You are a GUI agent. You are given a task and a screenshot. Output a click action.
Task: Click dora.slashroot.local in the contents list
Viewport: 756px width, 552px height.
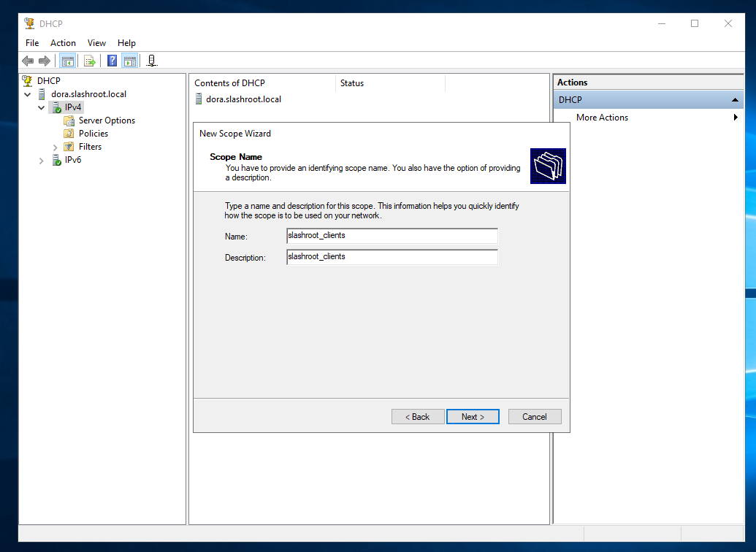[x=243, y=99]
